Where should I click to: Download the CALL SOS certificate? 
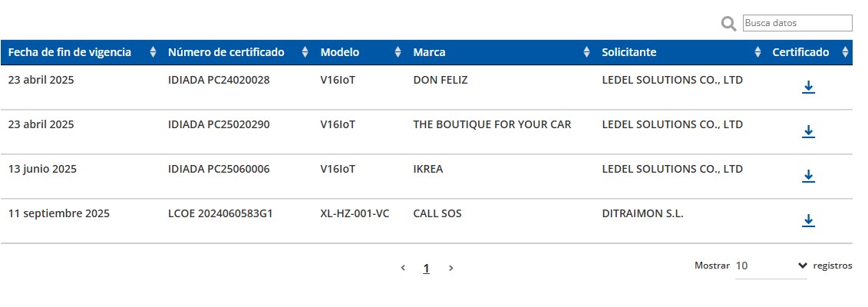pos(807,221)
